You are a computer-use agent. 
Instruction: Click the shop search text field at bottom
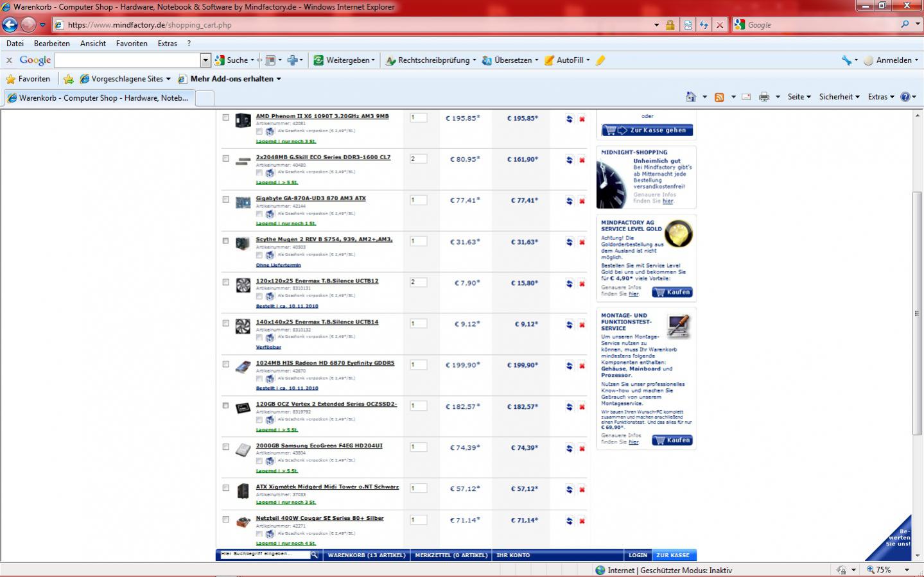tap(265, 555)
